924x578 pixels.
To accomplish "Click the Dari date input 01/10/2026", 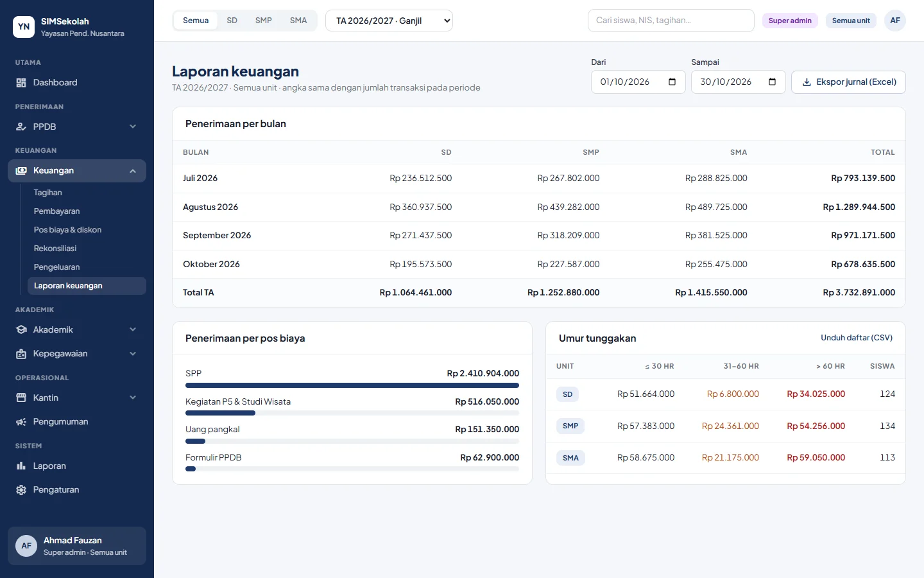I will pyautogui.click(x=638, y=82).
